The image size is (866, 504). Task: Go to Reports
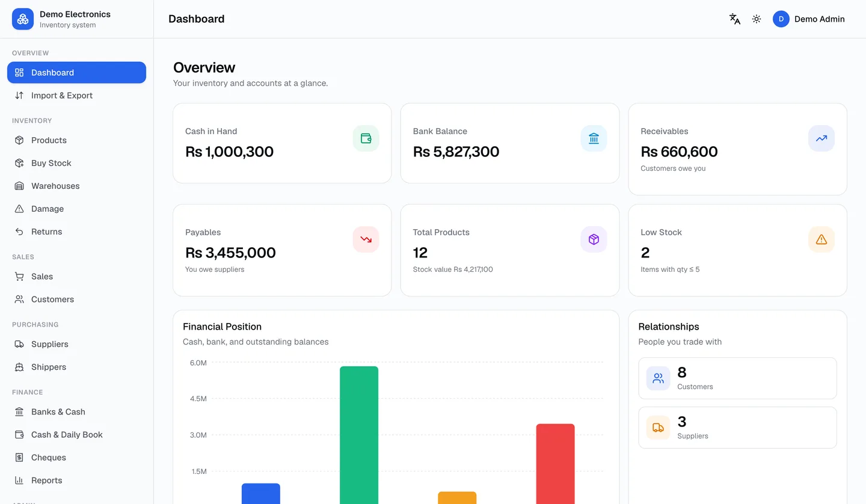coord(76,481)
